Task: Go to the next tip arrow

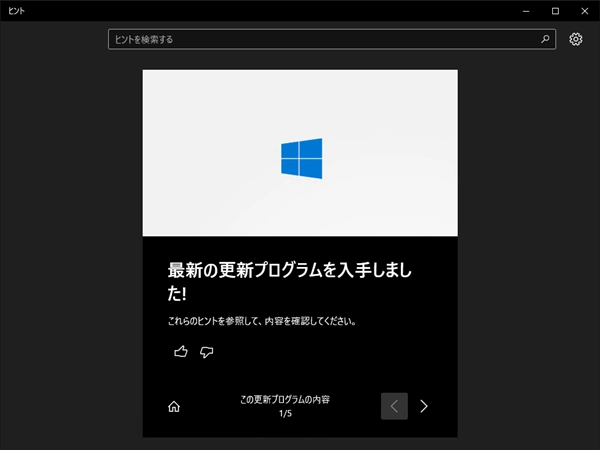Action: click(x=424, y=406)
